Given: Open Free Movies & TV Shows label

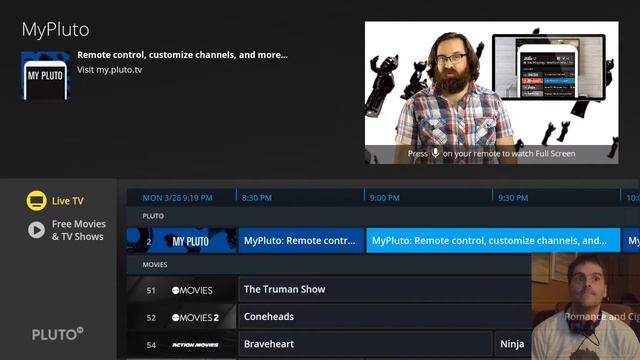Looking at the screenshot, I should tap(78, 230).
